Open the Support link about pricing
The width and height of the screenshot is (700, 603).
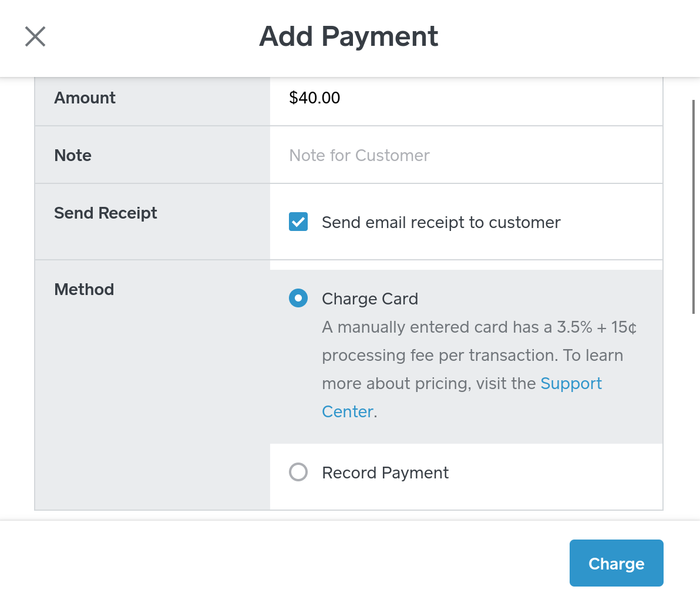571,384
